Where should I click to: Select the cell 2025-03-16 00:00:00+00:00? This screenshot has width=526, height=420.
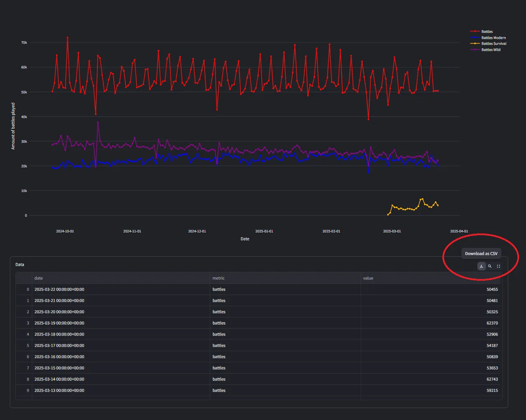(x=121, y=357)
